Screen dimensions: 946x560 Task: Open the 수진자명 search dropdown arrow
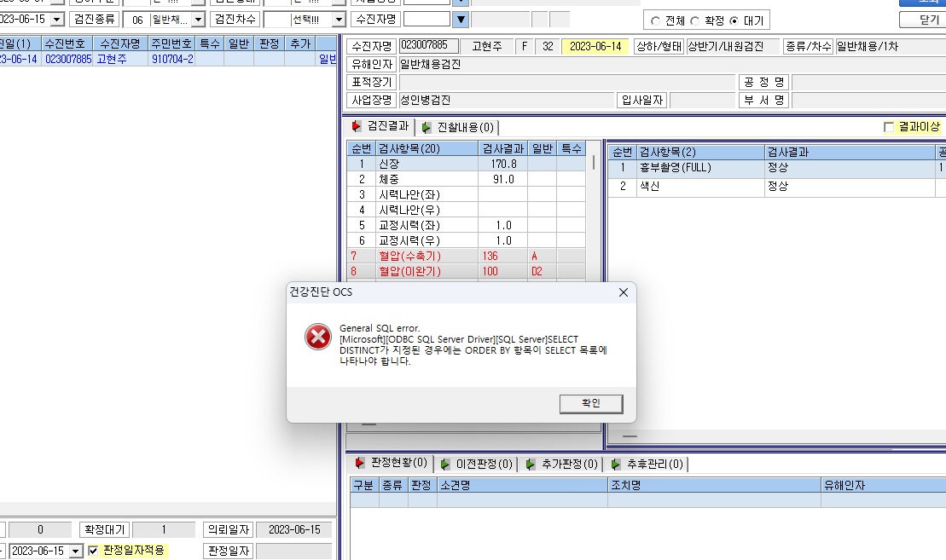pyautogui.click(x=461, y=20)
